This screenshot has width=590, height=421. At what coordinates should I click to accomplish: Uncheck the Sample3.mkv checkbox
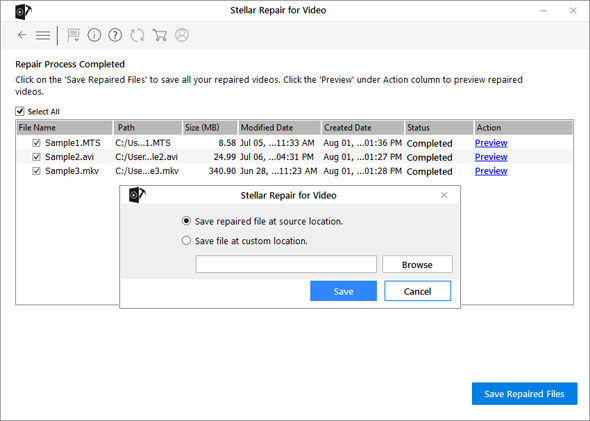point(36,171)
